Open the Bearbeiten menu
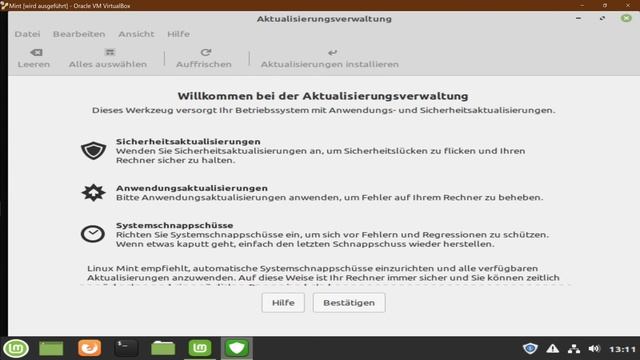640x360 pixels. tap(79, 34)
